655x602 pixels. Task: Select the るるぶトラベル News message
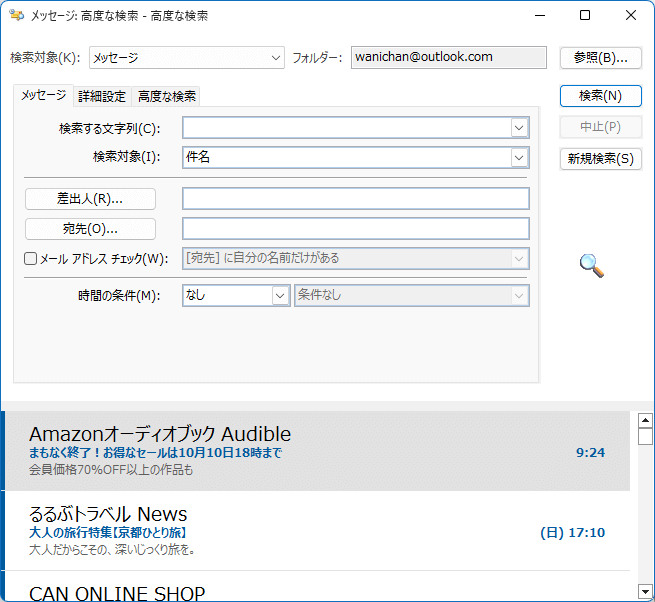point(317,531)
